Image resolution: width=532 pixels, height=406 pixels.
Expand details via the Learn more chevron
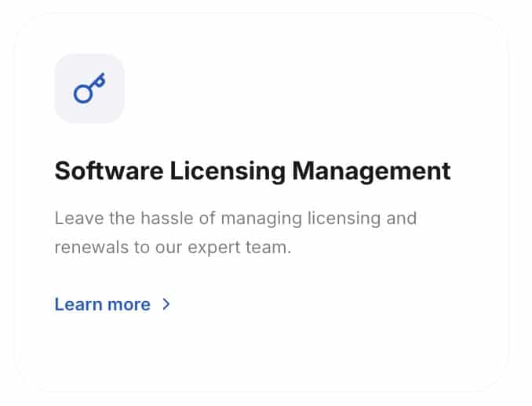pyautogui.click(x=166, y=304)
